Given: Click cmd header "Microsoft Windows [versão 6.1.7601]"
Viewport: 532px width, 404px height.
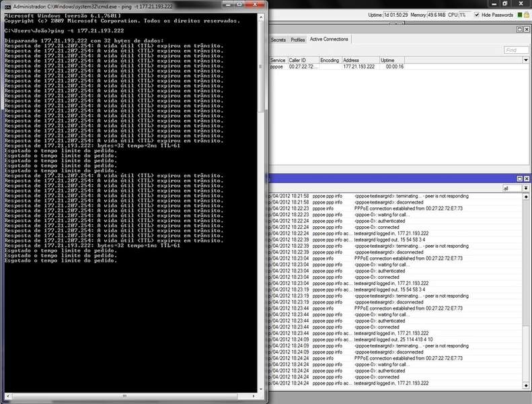Looking at the screenshot, I should tap(63, 15).
